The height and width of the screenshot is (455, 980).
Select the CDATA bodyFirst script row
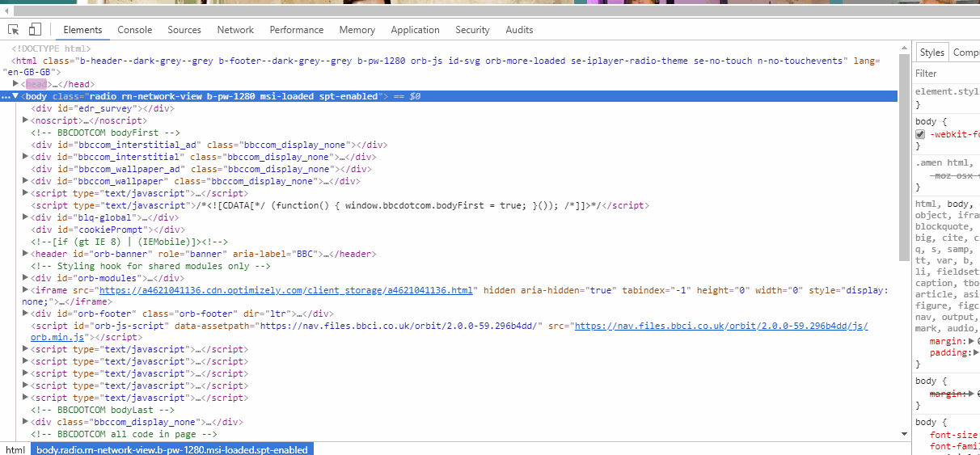coord(340,205)
